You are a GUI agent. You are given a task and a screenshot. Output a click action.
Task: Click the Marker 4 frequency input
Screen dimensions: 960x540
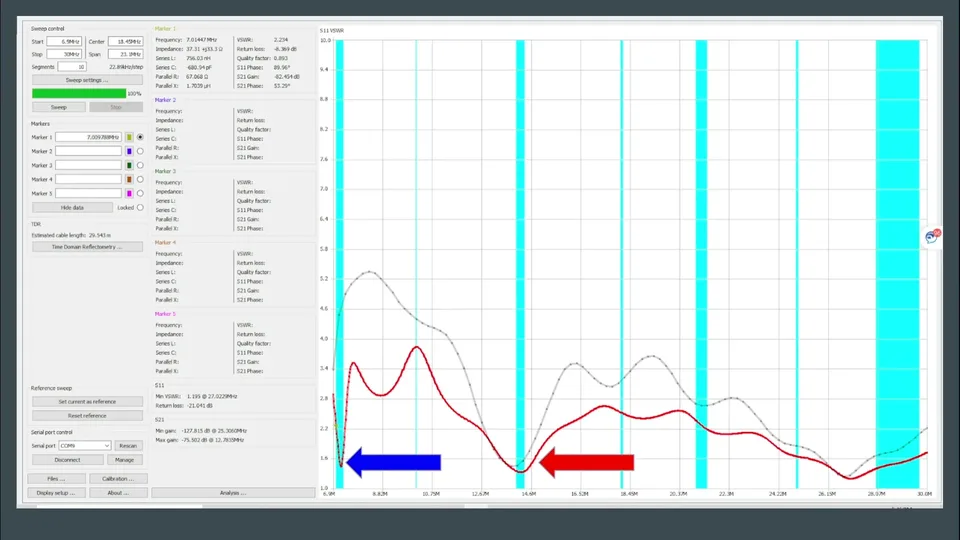[x=88, y=179]
